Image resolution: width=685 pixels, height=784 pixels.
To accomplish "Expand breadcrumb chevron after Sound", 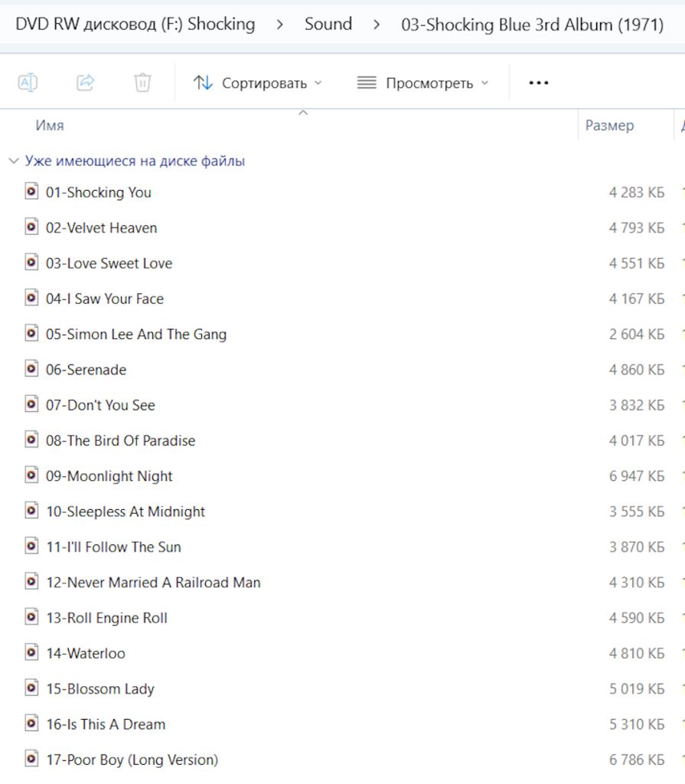I will click(x=377, y=24).
